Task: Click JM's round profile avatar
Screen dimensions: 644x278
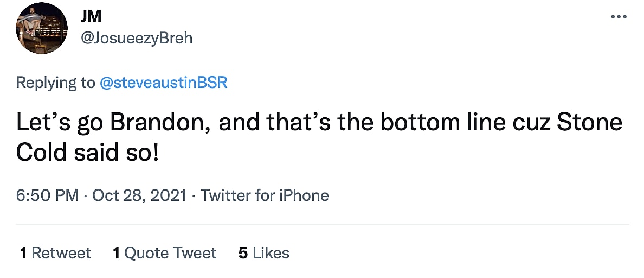Action: [x=42, y=28]
